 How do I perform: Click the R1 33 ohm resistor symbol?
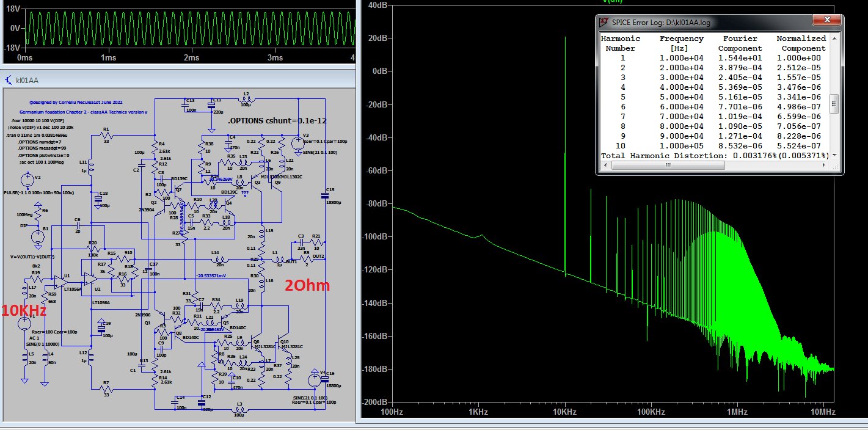107,135
